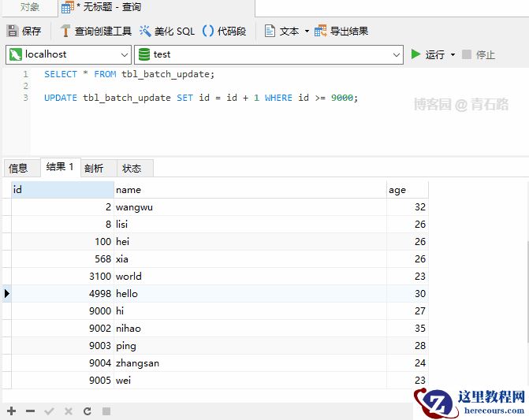Select the cell with name ping
The height and width of the screenshot is (420, 529).
251,345
